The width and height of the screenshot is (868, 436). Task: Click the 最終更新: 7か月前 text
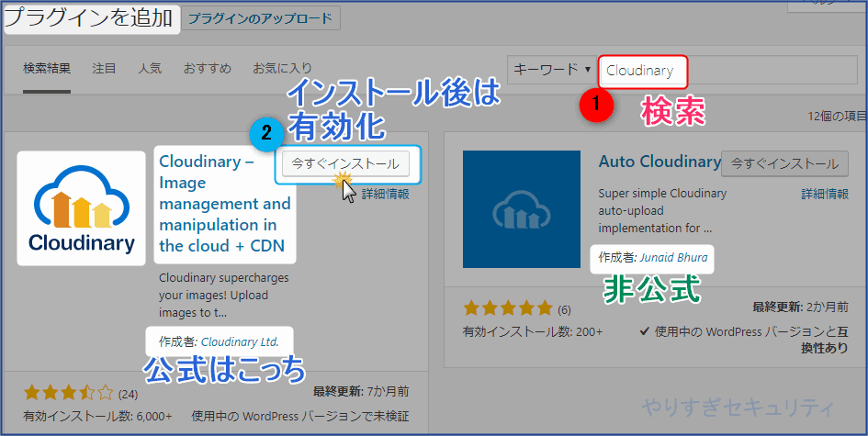pos(361,391)
